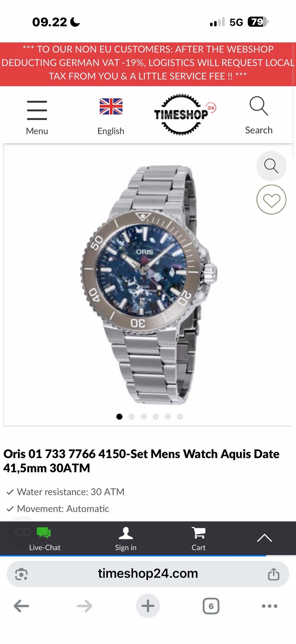Tap the header Search magnifier
The height and width of the screenshot is (644, 296).
point(259,115)
